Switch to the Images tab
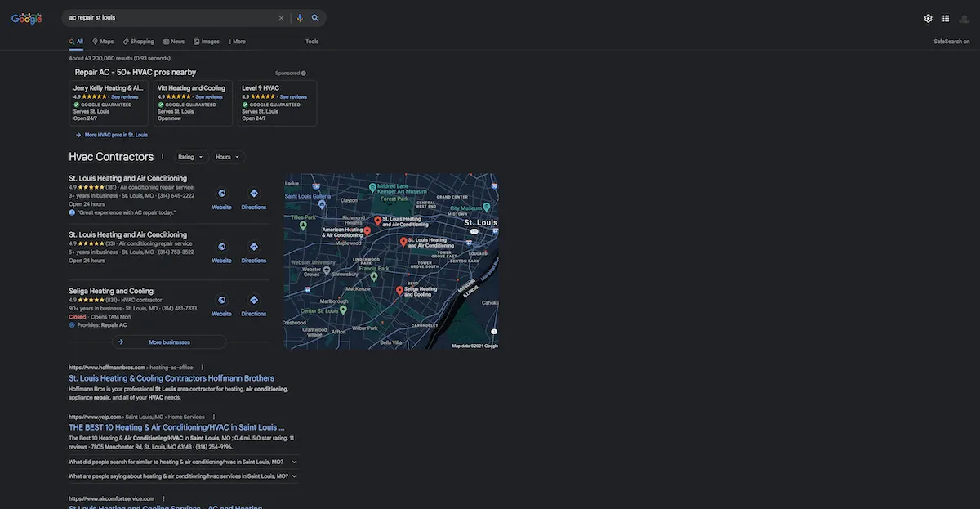Image resolution: width=980 pixels, height=509 pixels. 207,42
